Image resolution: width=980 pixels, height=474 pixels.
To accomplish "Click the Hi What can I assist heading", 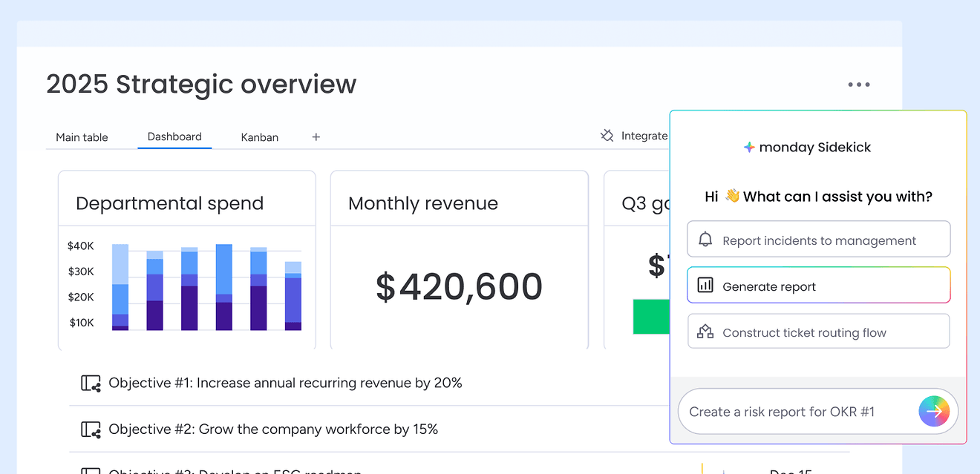I will 818,197.
